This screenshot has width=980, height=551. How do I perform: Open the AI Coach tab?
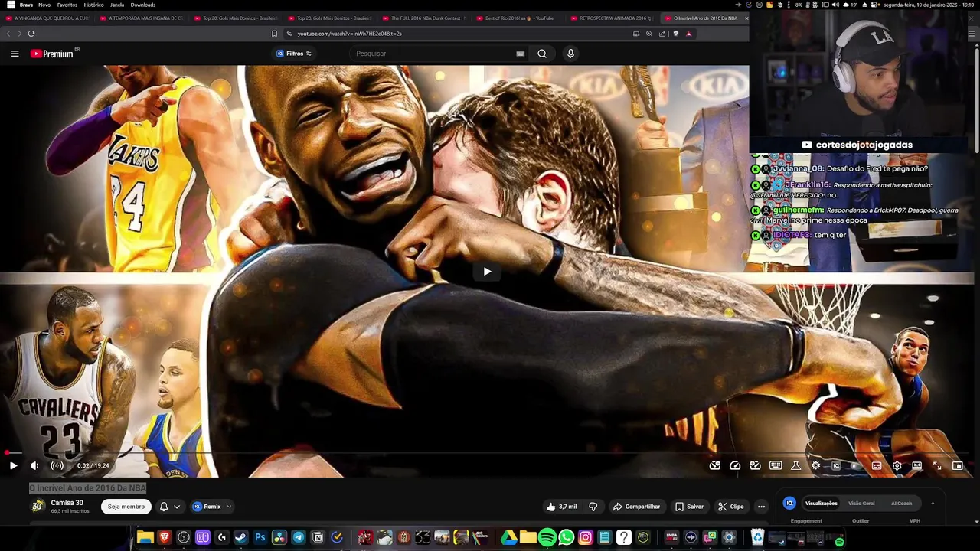pos(901,504)
